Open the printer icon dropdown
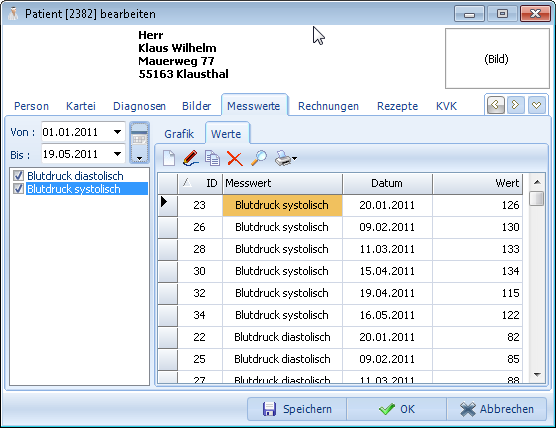 tap(286, 158)
